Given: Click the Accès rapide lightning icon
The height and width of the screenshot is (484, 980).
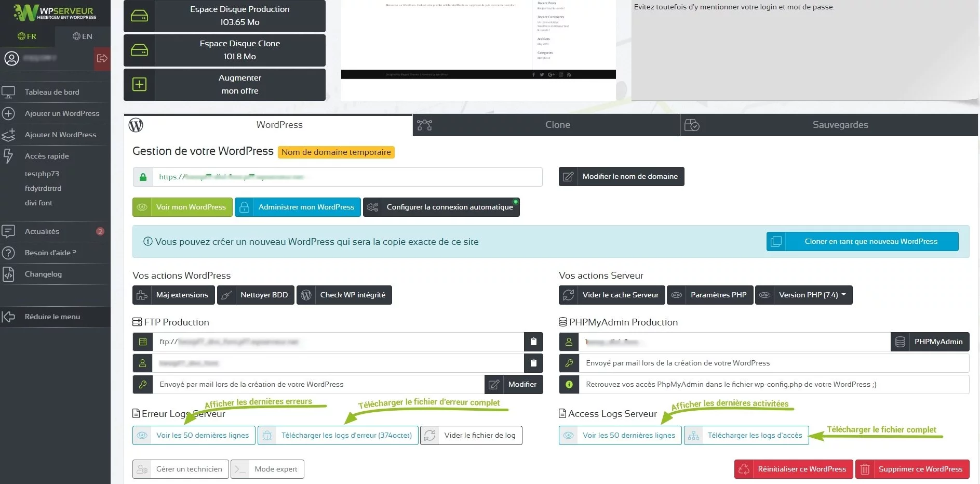Looking at the screenshot, I should tap(8, 156).
